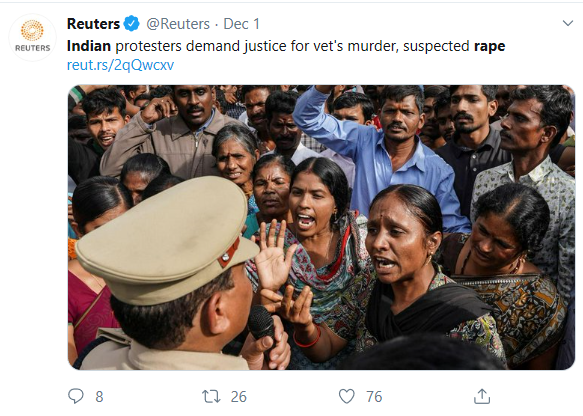Like the tweet with the heart icon
This screenshot has width=583, height=416.
pos(347,396)
